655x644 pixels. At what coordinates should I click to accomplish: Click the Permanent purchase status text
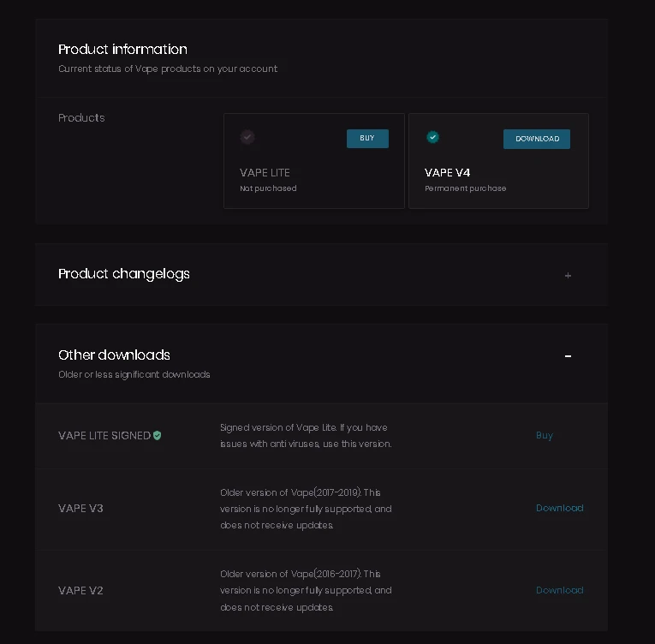click(x=465, y=188)
